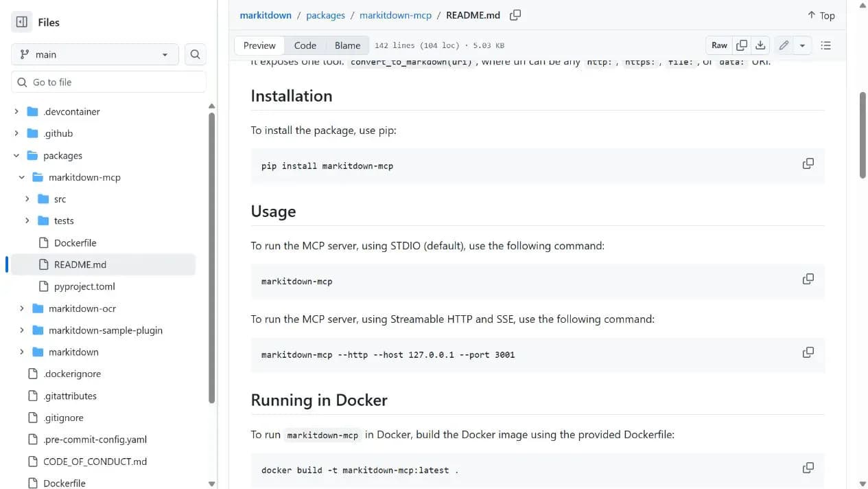Copy the docker build command
The width and height of the screenshot is (868, 489).
coord(808,468)
